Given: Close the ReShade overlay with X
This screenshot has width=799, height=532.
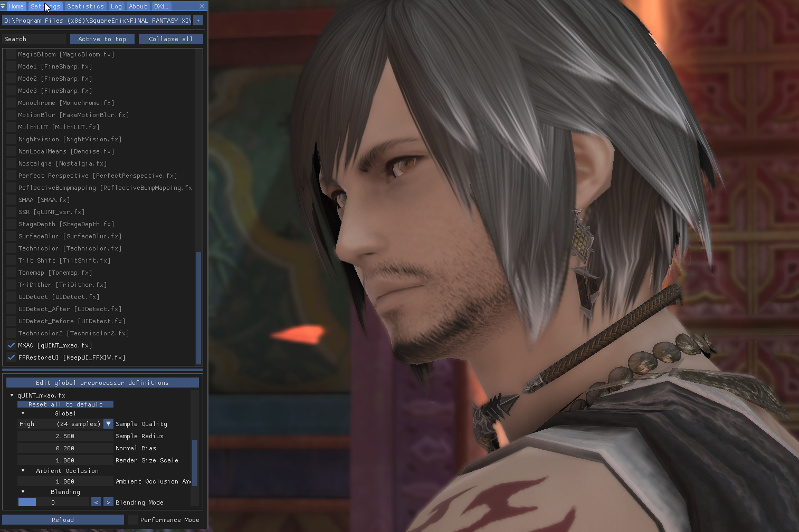Looking at the screenshot, I should click(202, 6).
